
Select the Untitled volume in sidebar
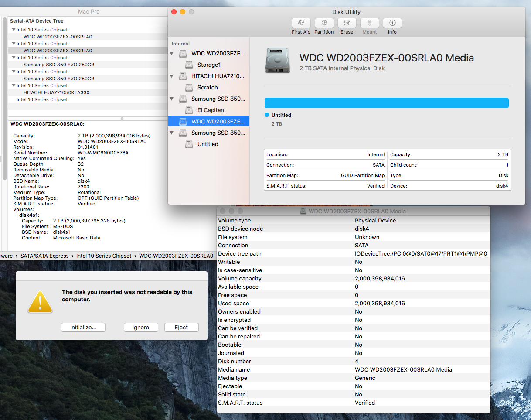coord(208,144)
